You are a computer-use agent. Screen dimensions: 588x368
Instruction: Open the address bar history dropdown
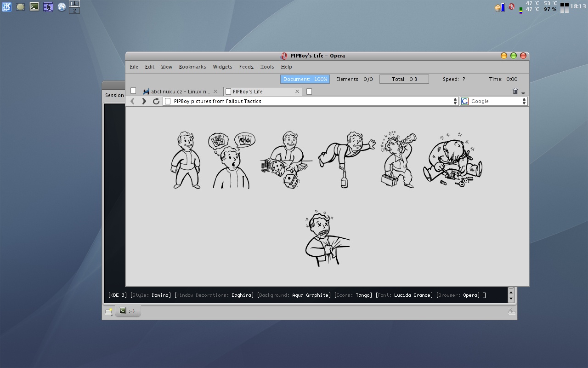click(455, 101)
